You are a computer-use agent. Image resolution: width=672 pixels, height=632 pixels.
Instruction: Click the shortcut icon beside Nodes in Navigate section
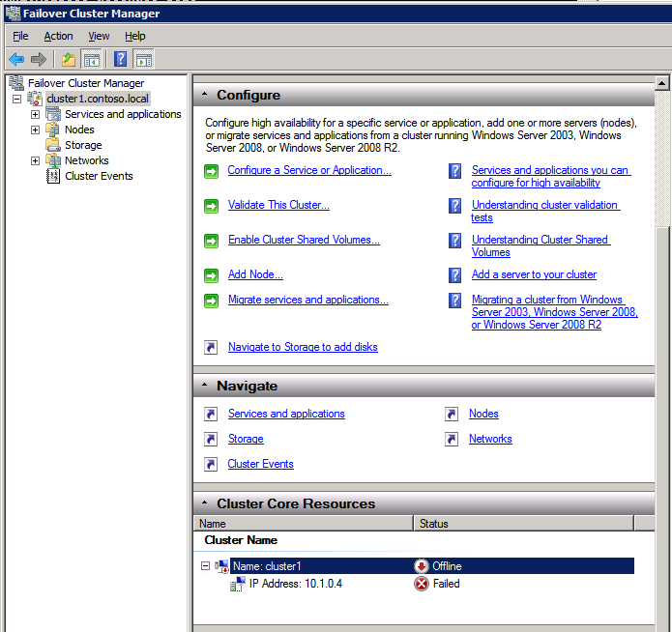tap(452, 414)
